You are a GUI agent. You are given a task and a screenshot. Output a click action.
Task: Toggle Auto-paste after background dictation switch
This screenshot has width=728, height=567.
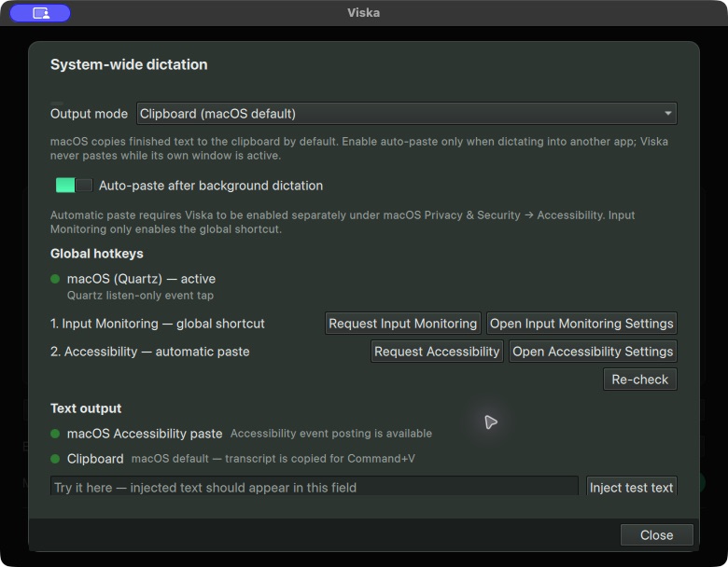click(x=74, y=186)
